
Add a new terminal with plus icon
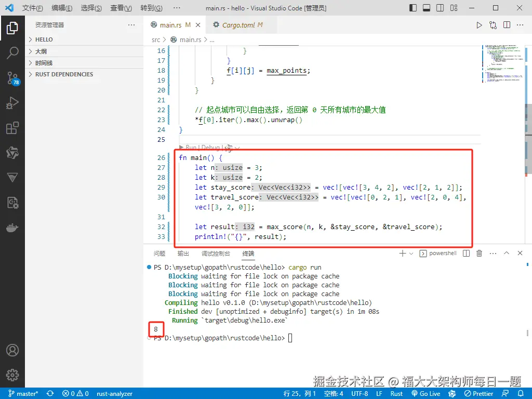pyautogui.click(x=403, y=253)
